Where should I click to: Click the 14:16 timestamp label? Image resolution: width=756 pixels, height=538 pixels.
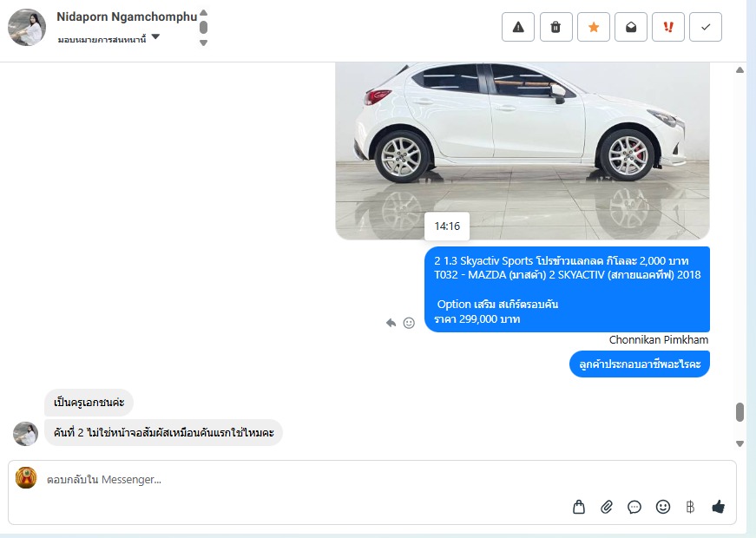click(x=447, y=226)
